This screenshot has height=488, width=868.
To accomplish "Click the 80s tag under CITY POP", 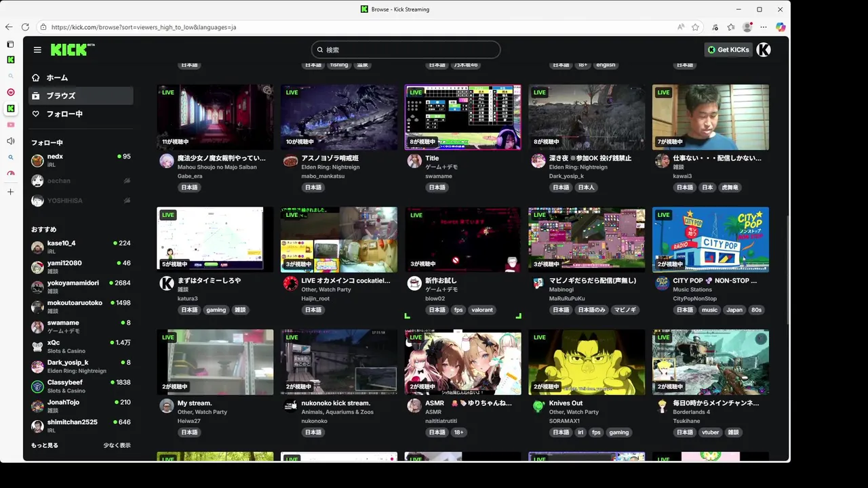I will (756, 310).
